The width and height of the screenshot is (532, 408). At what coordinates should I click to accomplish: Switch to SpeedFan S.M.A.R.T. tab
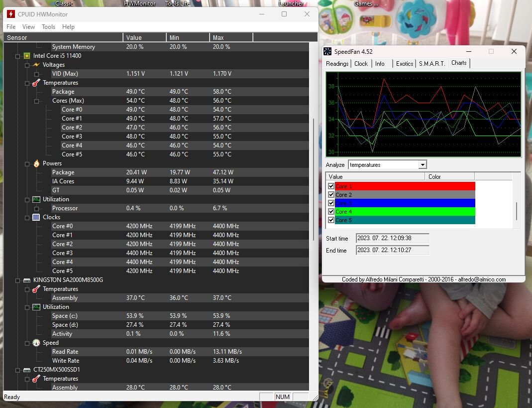(x=432, y=64)
